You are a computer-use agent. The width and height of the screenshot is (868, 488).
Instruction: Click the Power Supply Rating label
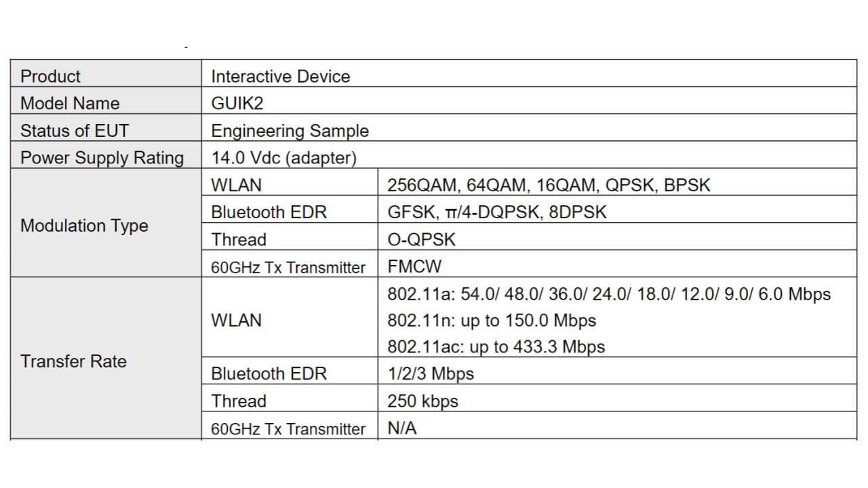click(x=102, y=158)
